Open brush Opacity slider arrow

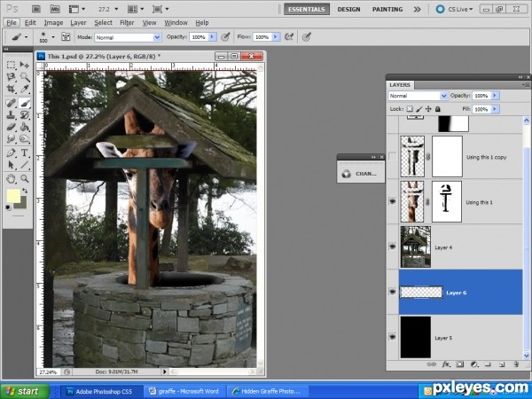213,36
